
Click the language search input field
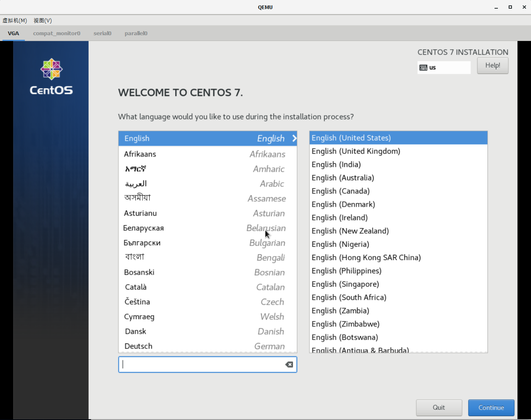199,364
